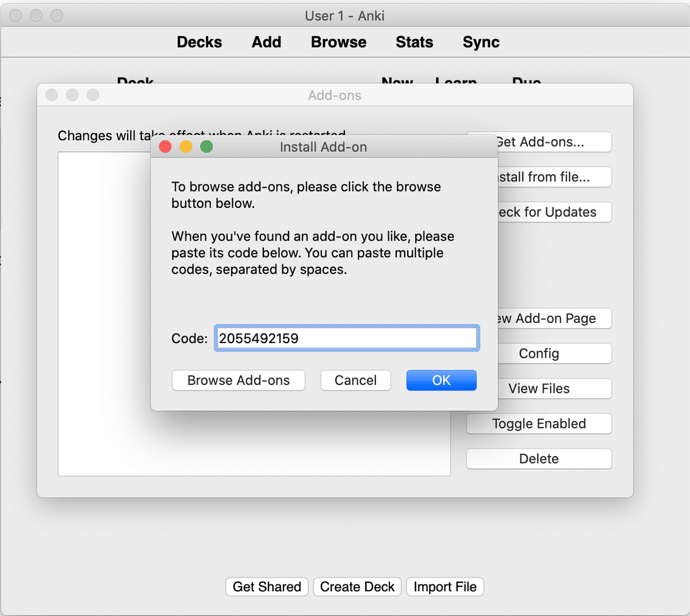Click Import File at the bottom
690x616 pixels.
(445, 587)
